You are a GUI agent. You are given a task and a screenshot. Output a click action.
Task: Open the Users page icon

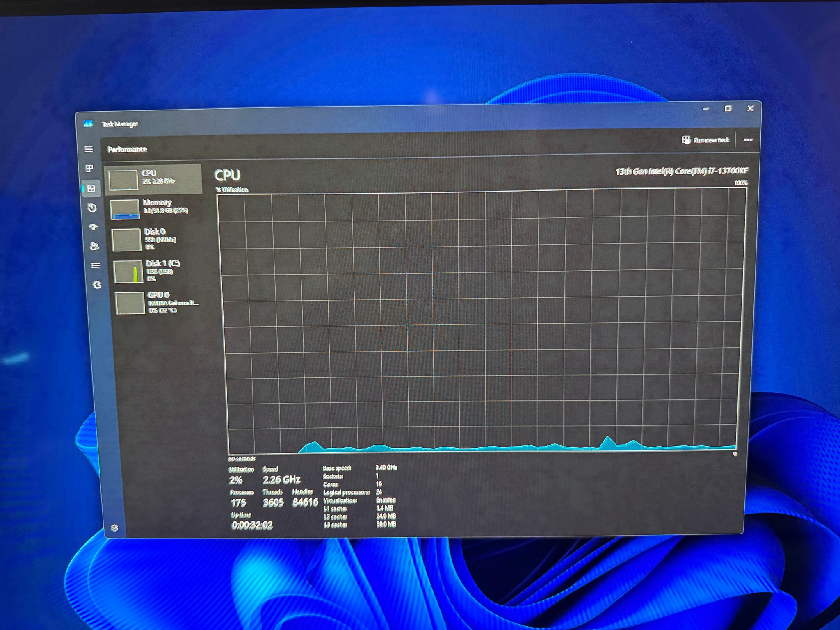[x=94, y=246]
